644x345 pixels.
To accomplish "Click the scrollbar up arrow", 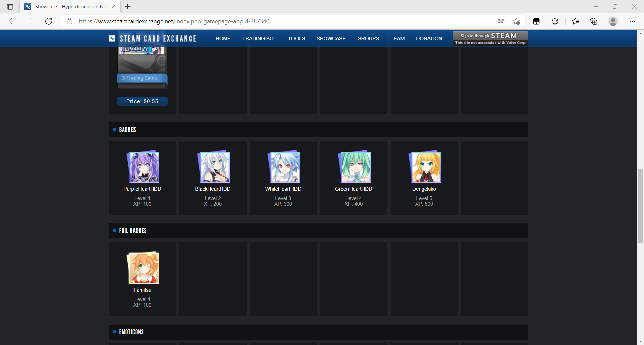I will click(640, 33).
